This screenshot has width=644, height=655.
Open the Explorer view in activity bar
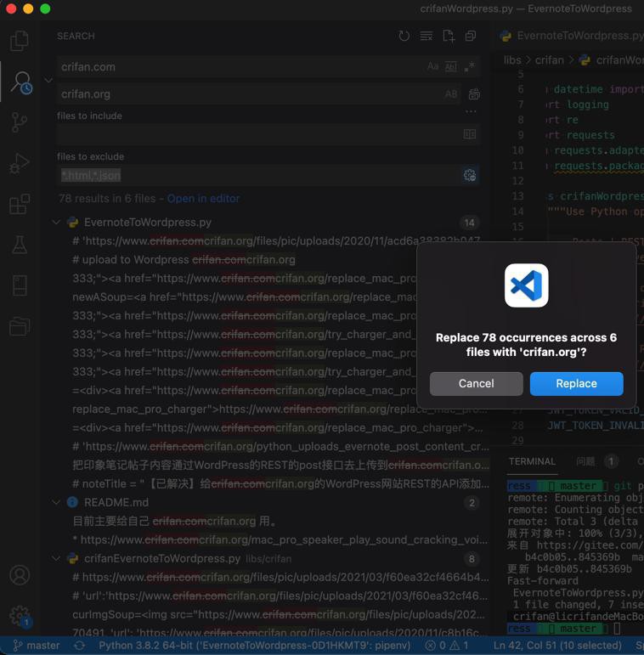pyautogui.click(x=20, y=41)
